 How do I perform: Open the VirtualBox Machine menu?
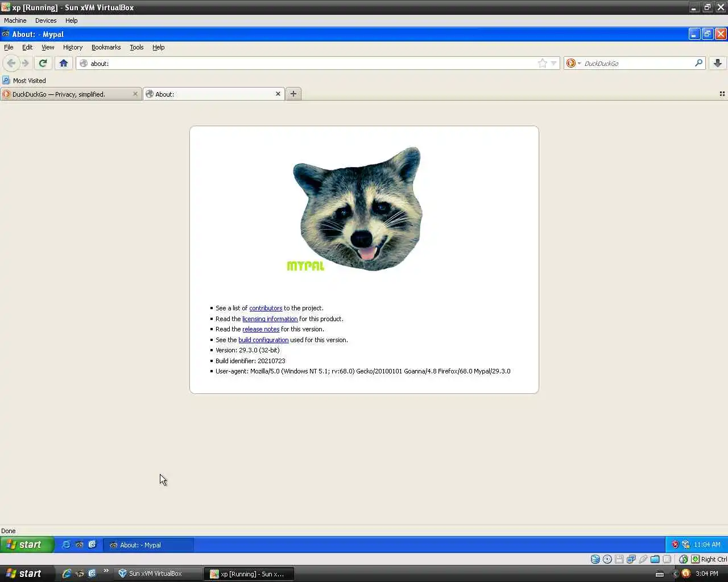coord(15,20)
